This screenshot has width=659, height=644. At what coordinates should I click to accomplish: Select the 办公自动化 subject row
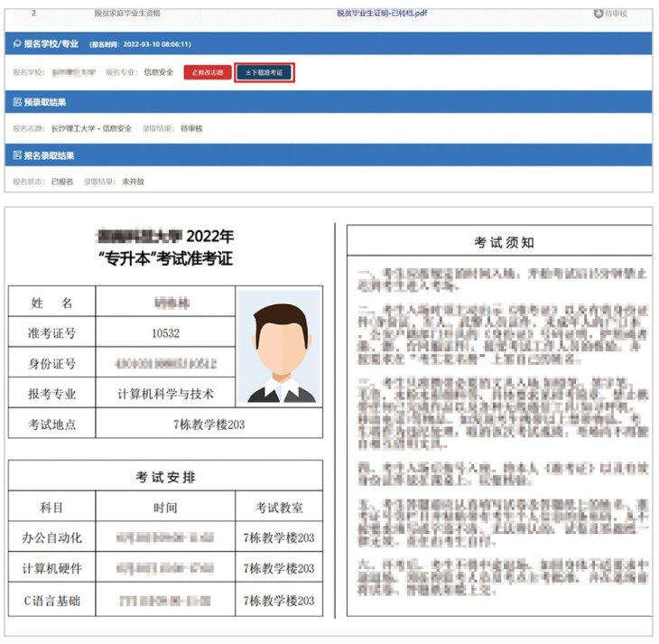[52, 537]
